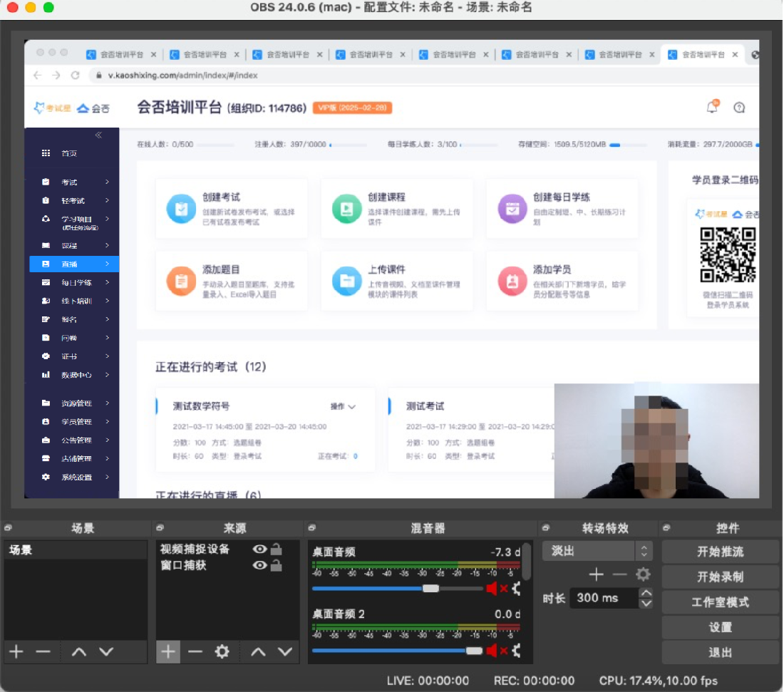Select 窗口捕获 in sources list
The image size is (784, 692).
pyautogui.click(x=184, y=565)
